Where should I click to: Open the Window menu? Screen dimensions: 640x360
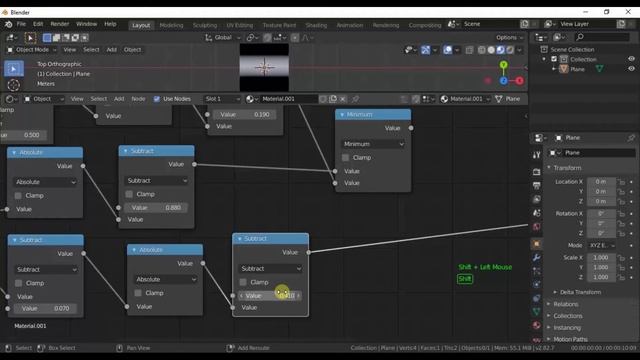tap(87, 24)
